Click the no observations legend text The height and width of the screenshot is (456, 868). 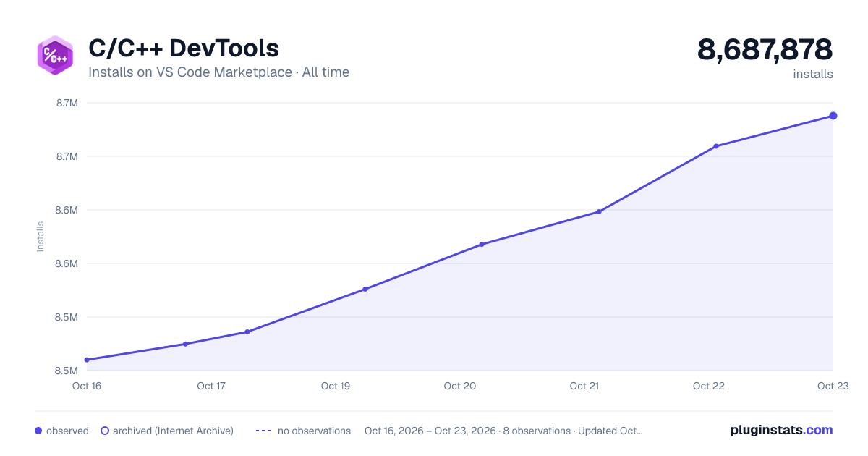coord(314,431)
